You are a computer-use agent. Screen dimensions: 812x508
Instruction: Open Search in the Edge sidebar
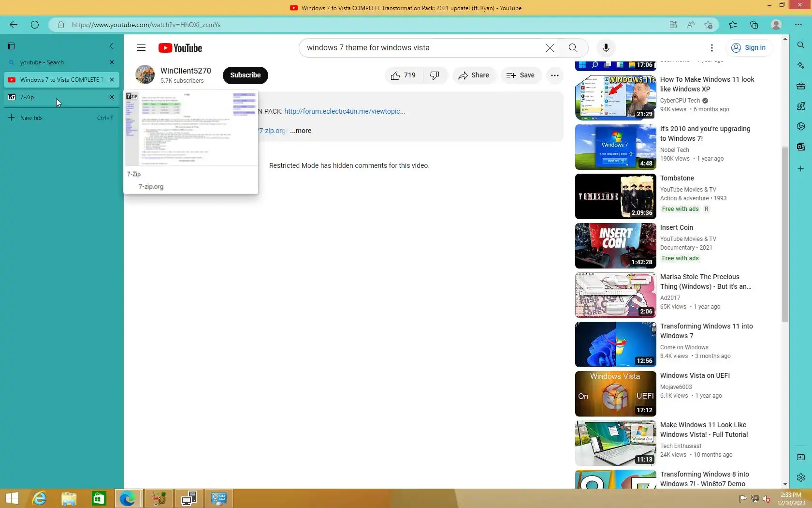[801, 45]
